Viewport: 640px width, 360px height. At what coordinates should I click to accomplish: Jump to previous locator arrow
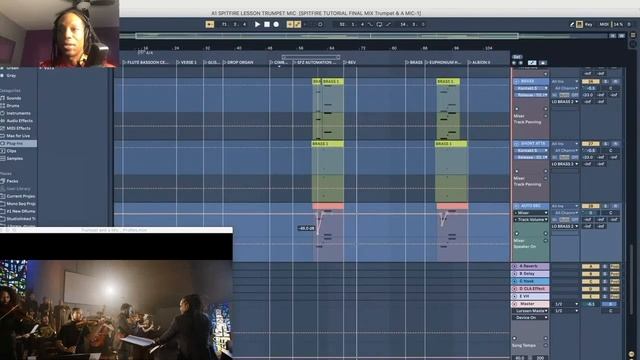514,63
